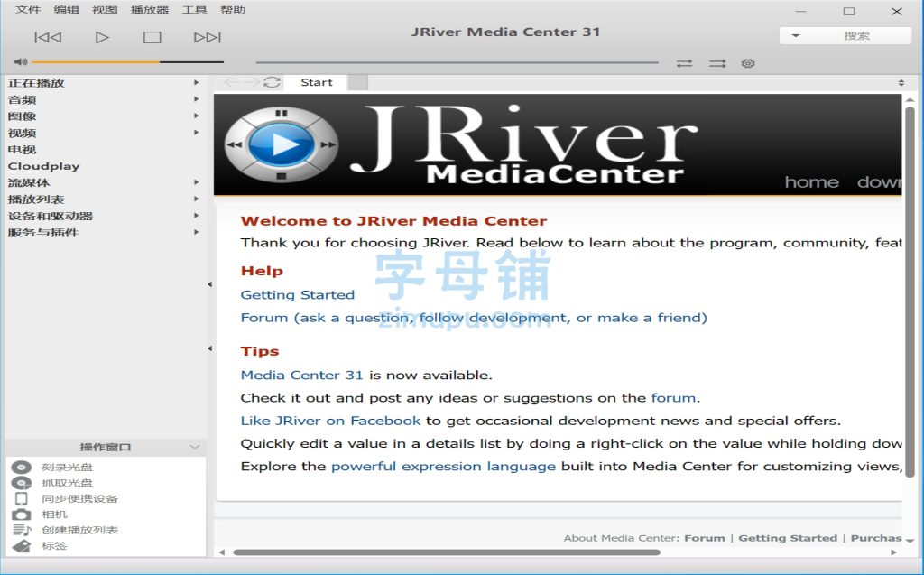Image resolution: width=924 pixels, height=575 pixels.
Task: Stop playback with the Stop button
Action: 152,37
